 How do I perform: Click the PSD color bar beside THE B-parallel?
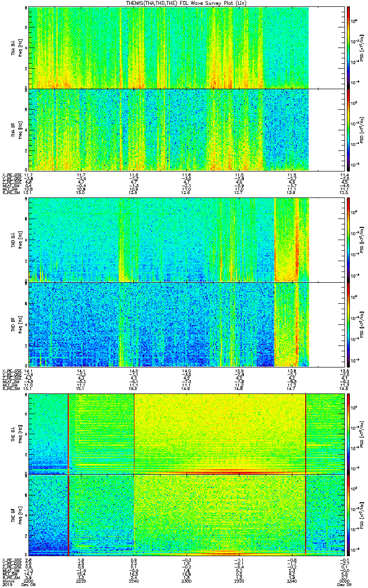(x=348, y=514)
